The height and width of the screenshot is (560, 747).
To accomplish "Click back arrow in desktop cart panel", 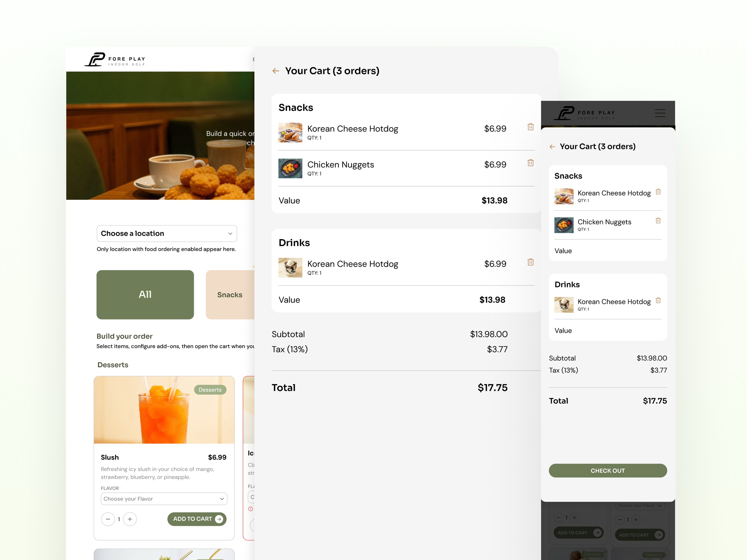I will (x=276, y=71).
